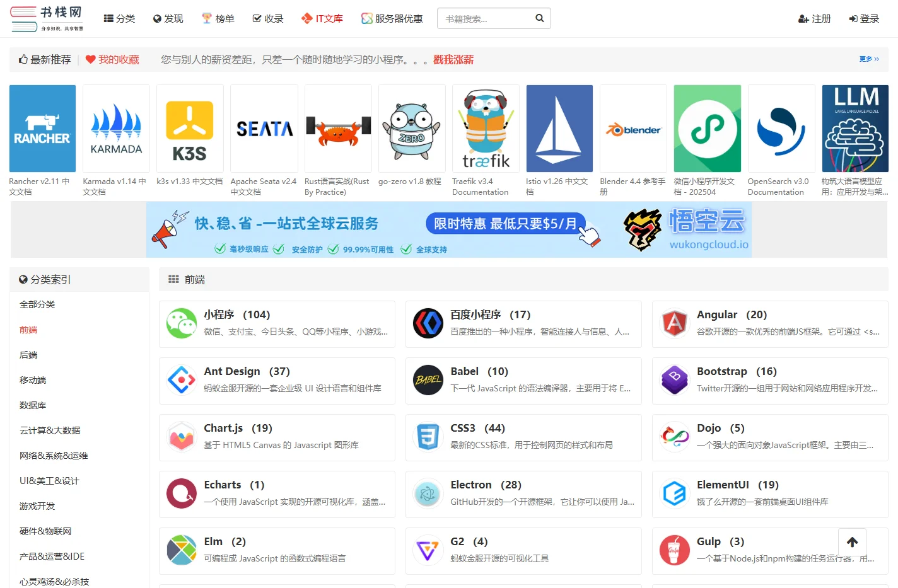
Task: Open the go-zero gopher book cover
Action: (412, 129)
